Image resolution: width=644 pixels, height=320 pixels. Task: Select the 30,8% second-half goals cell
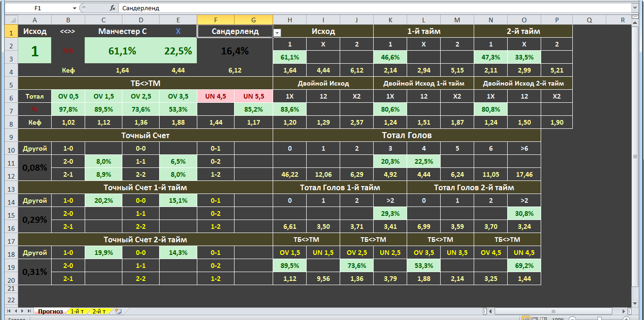[x=524, y=213]
